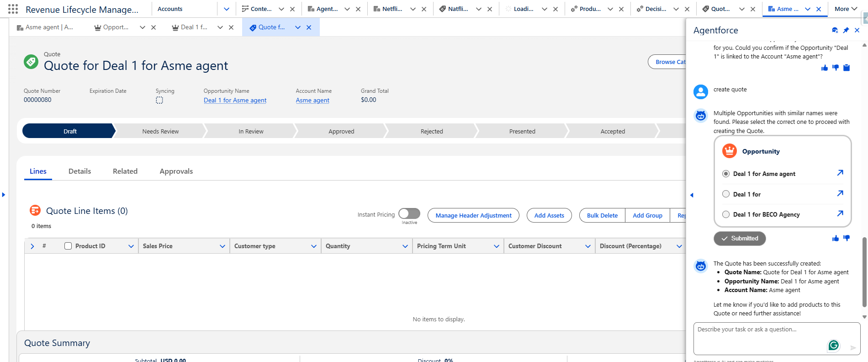Thumbs down the Opportunity confirmation message

[836, 68]
